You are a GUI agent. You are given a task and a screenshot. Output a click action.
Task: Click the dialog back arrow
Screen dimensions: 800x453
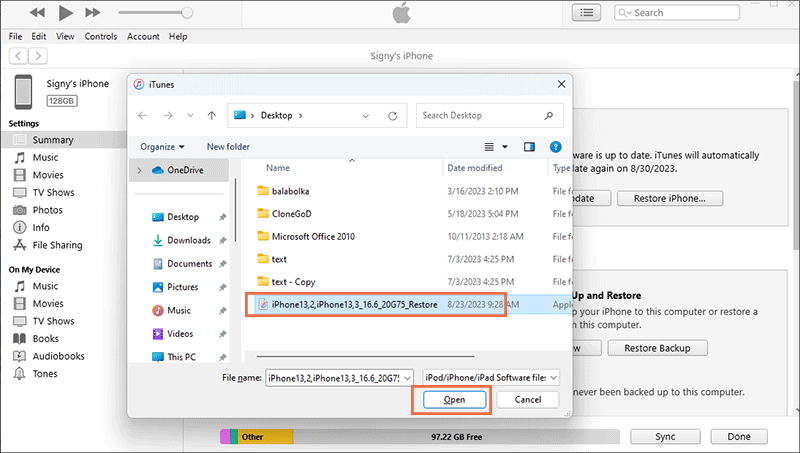pyautogui.click(x=142, y=116)
